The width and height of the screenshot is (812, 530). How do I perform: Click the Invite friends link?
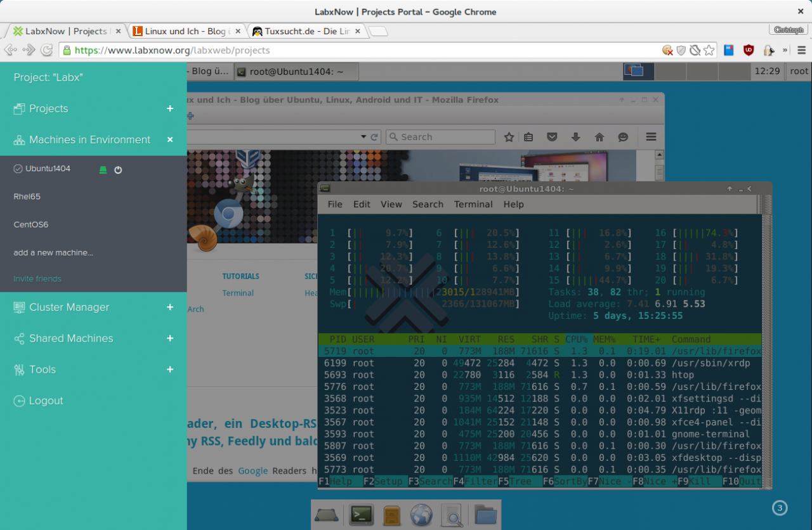coord(37,279)
